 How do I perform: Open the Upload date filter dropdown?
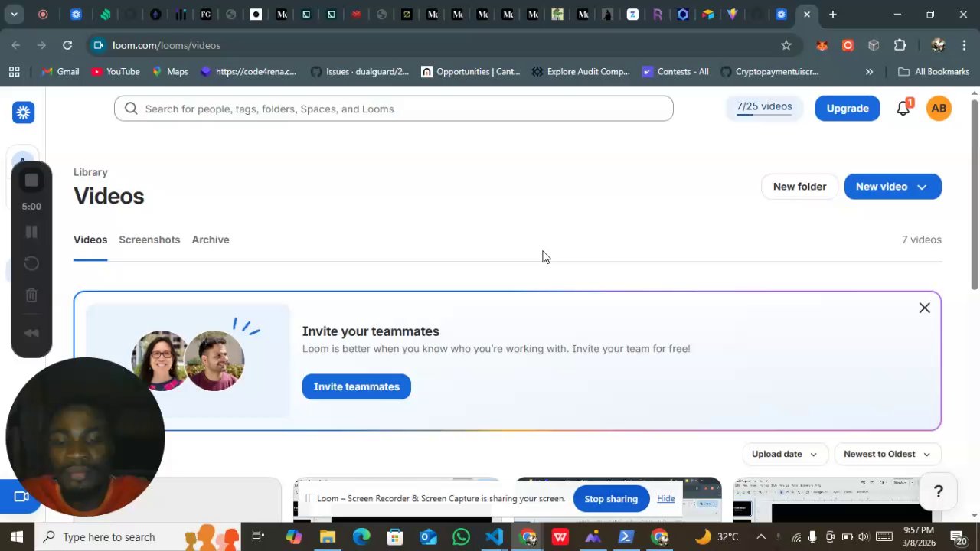click(x=784, y=454)
